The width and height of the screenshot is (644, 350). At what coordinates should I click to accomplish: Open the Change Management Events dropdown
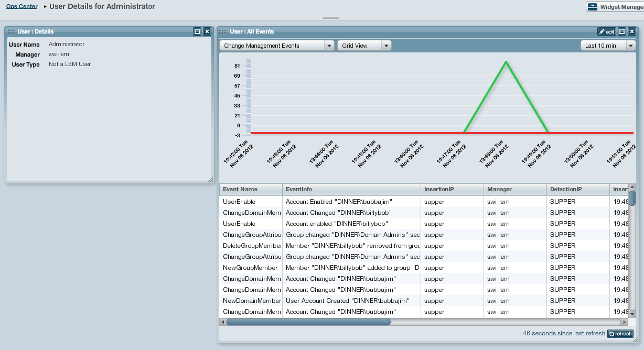(x=277, y=46)
